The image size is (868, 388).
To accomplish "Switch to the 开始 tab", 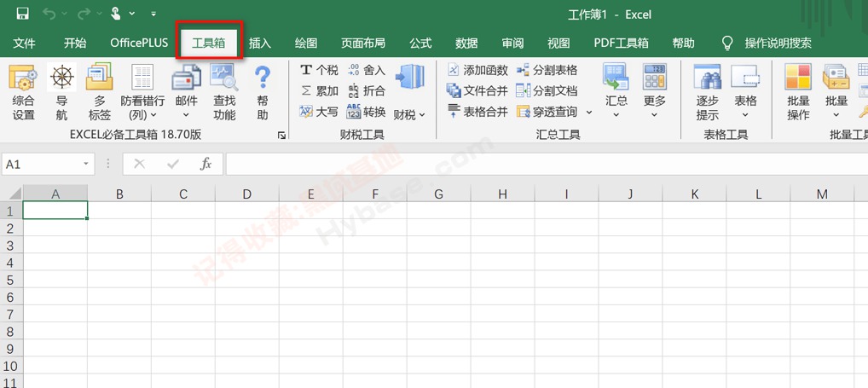I will [75, 43].
